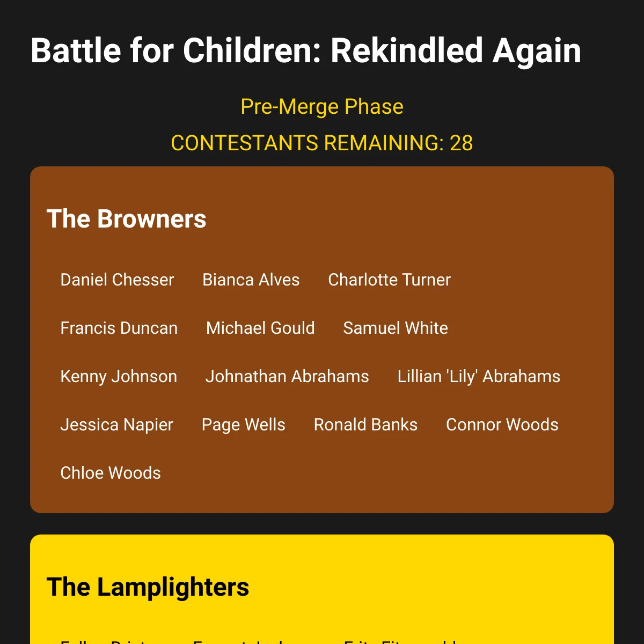Select Samuel White in the roster
This screenshot has width=644, height=644.
[x=396, y=328]
